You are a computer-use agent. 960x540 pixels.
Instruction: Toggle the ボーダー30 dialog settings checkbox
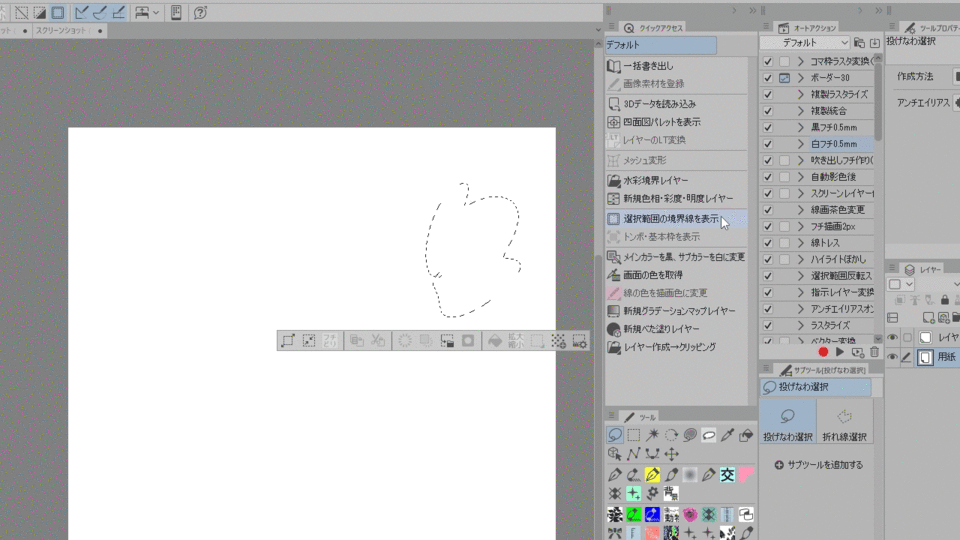point(784,78)
